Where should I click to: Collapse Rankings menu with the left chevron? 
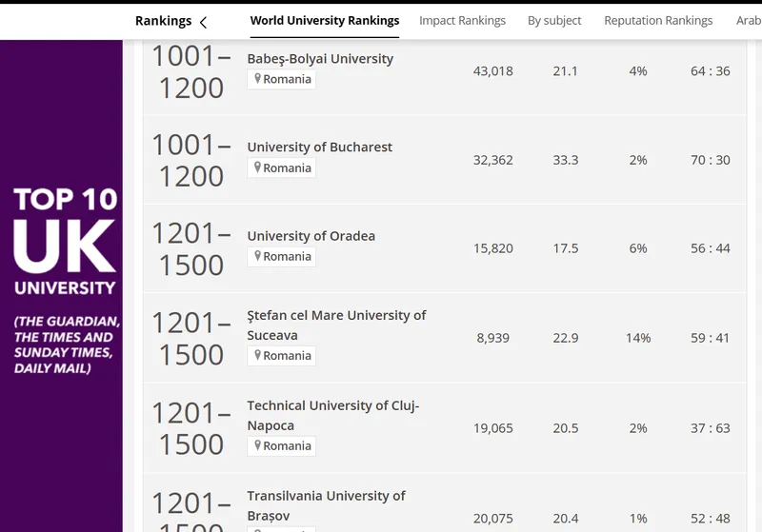(x=203, y=22)
